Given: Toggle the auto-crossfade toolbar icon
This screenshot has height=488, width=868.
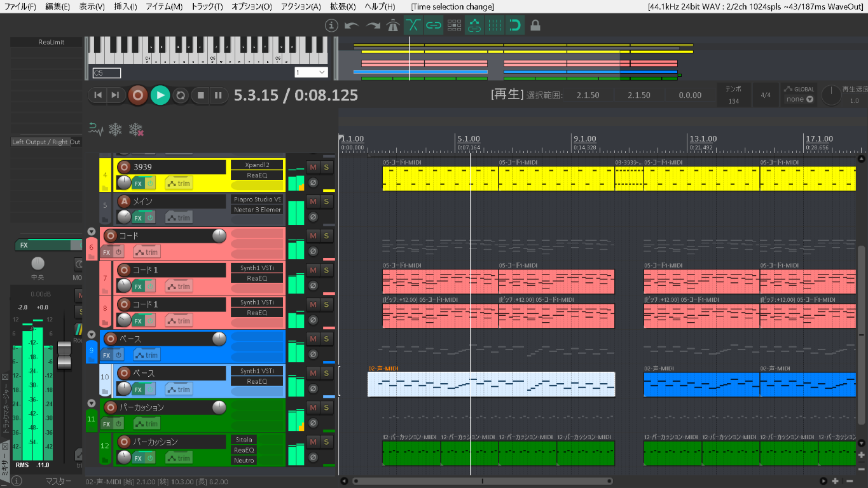Looking at the screenshot, I should (x=413, y=25).
